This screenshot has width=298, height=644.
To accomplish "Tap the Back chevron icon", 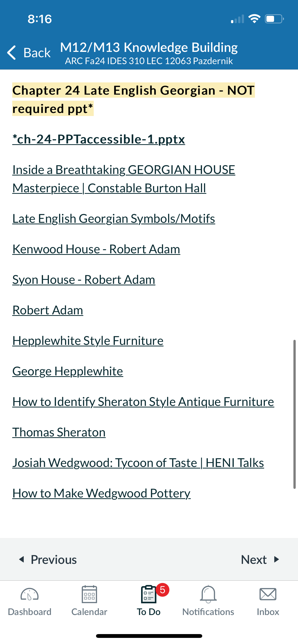I will (x=12, y=53).
